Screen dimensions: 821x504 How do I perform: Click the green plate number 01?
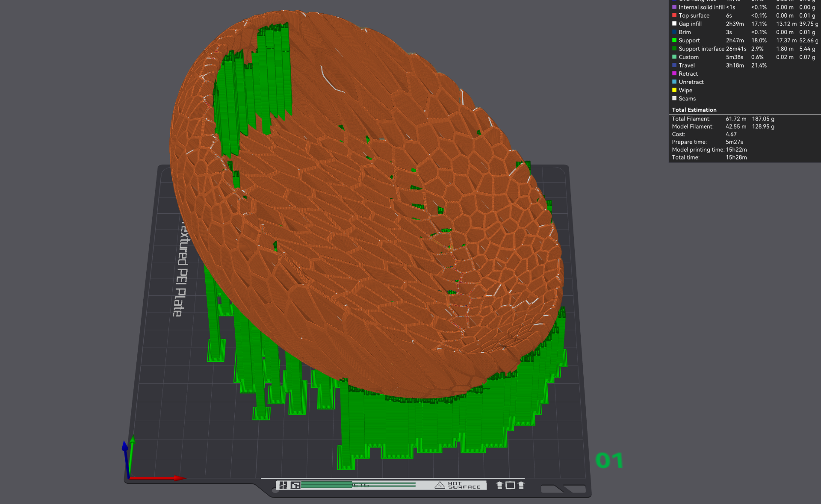[x=609, y=460]
